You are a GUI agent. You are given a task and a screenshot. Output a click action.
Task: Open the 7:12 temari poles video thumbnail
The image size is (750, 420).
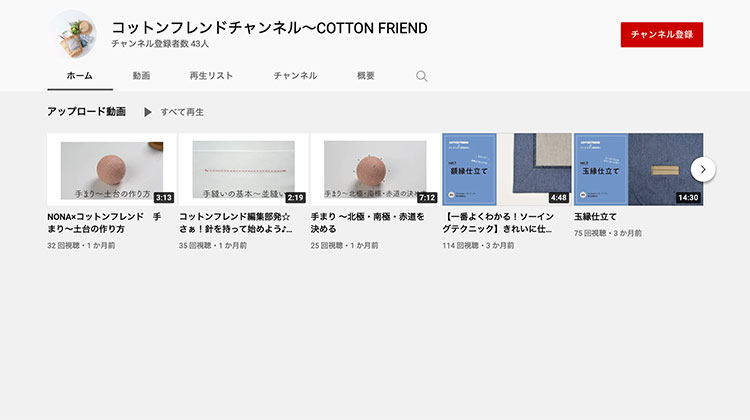[x=375, y=169]
